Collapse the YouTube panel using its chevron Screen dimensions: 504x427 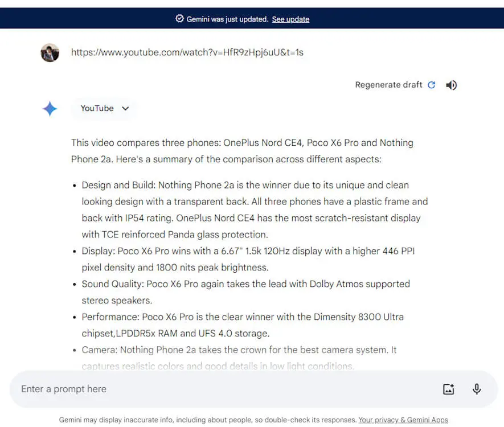point(125,109)
